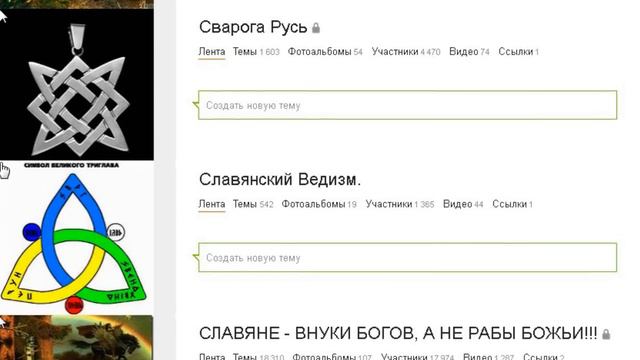Focus Создать новую тему field under Сварога Русь
The height and width of the screenshot is (360, 640).
pyautogui.click(x=407, y=105)
